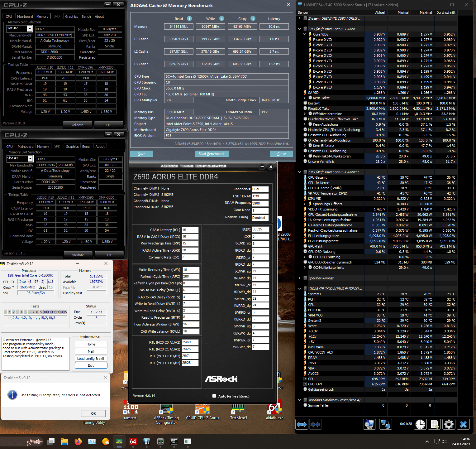
Task: Click HWiNFO expand columns arrows icon
Action: [302, 424]
